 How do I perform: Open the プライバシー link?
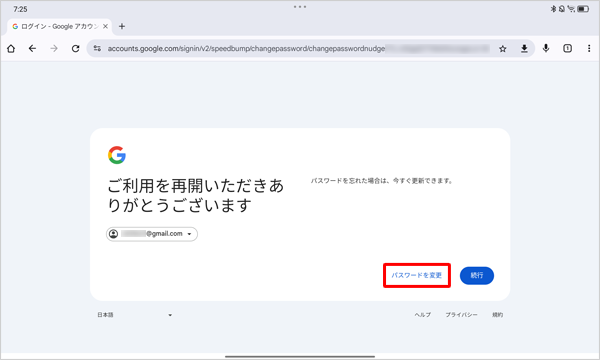(x=461, y=315)
